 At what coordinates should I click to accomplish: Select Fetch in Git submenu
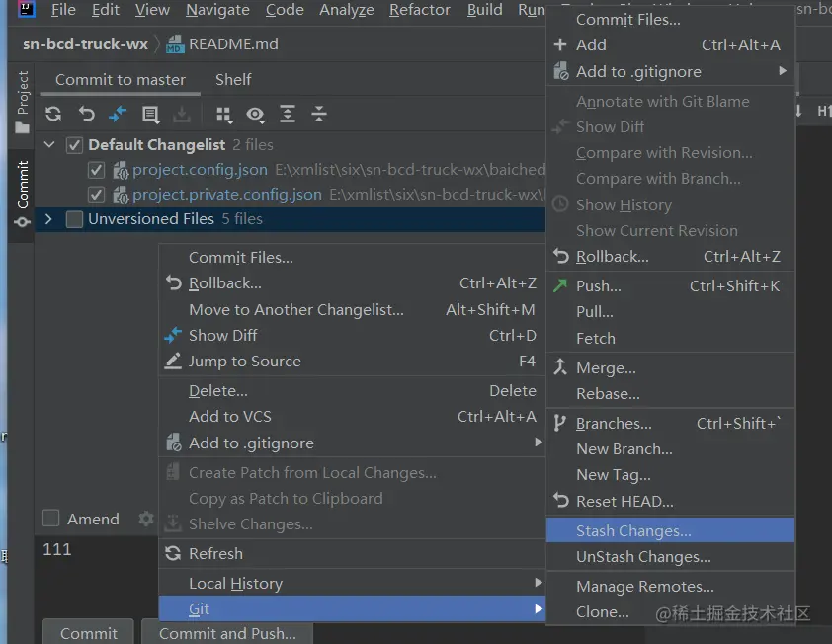pyautogui.click(x=670, y=338)
